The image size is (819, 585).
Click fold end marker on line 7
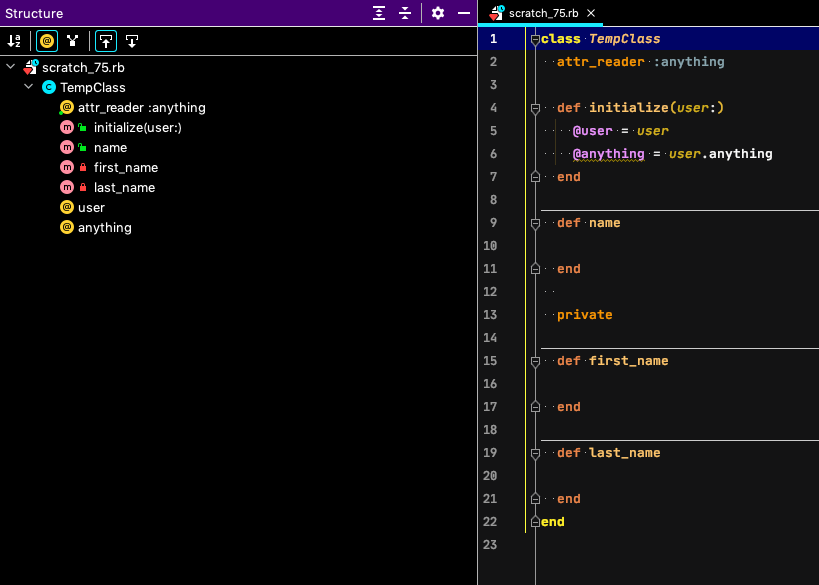point(535,177)
